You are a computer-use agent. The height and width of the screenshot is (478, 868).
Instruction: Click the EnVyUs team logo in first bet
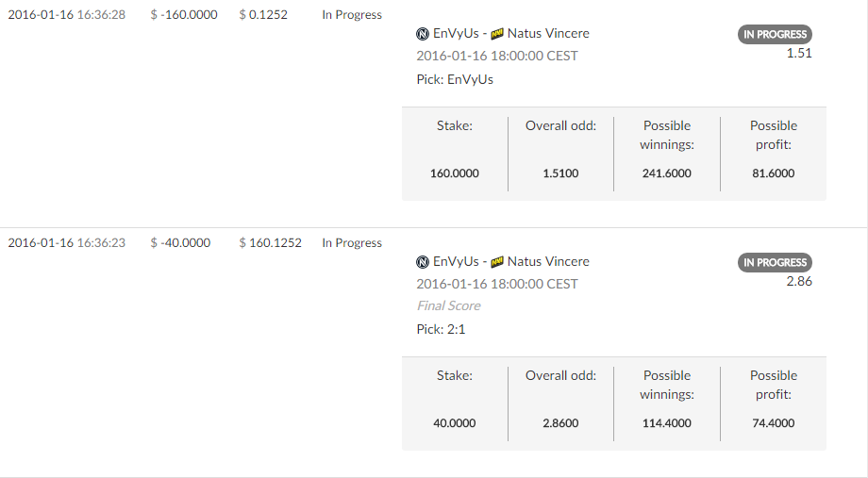point(423,34)
